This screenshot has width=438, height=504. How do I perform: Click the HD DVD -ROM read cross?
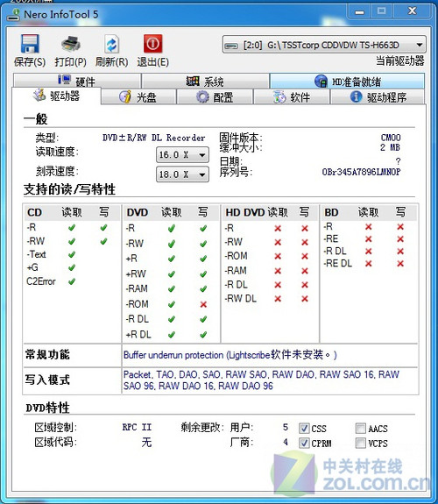click(278, 256)
